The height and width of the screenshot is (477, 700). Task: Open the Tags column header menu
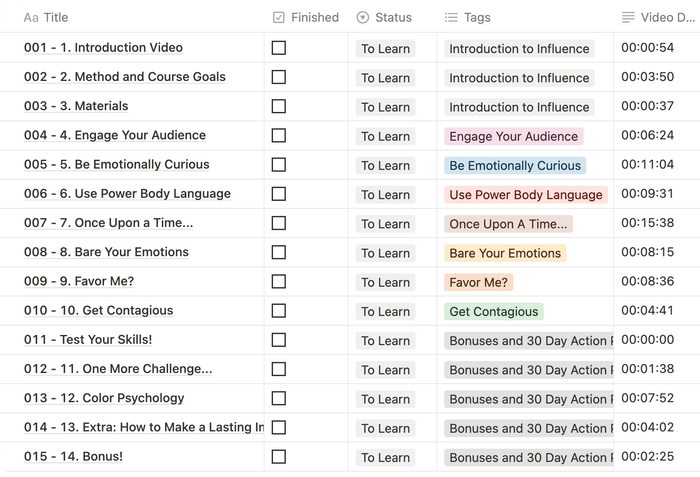476,17
